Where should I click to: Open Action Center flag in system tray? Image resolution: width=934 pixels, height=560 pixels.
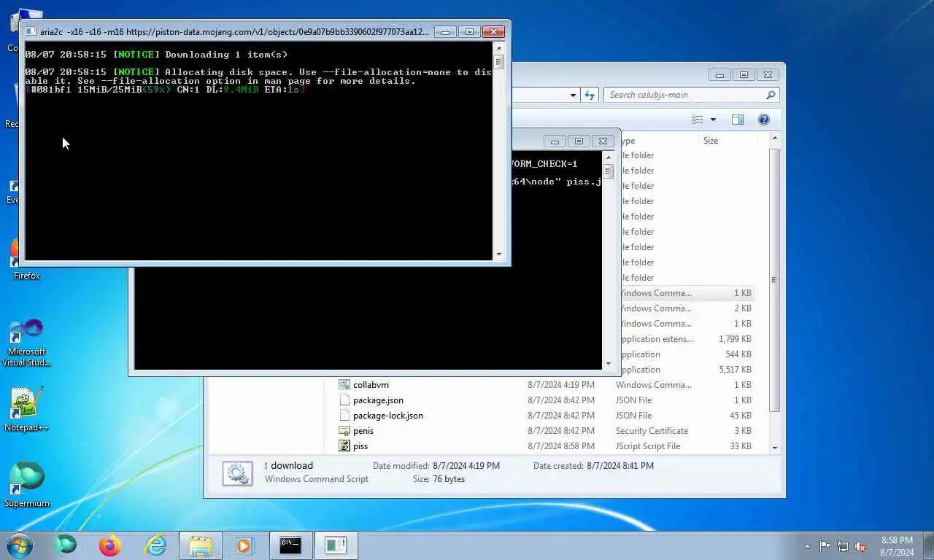click(x=825, y=545)
